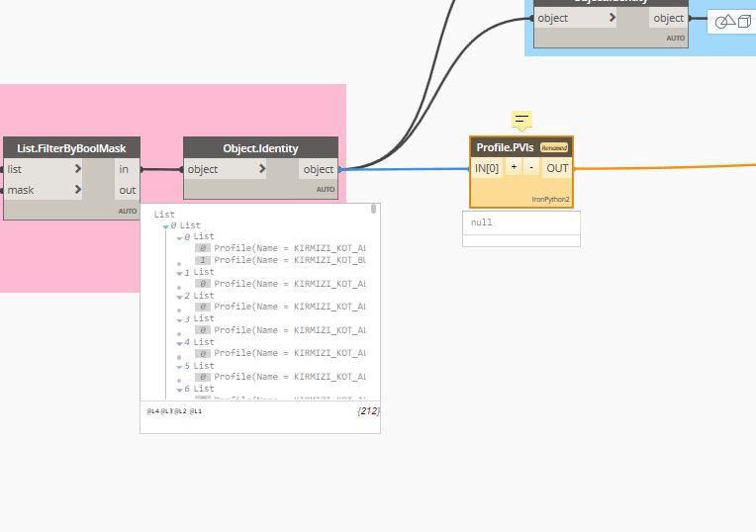This screenshot has width=756, height=532.
Task: Collapse the '5 List' tree node
Action: 179,367
